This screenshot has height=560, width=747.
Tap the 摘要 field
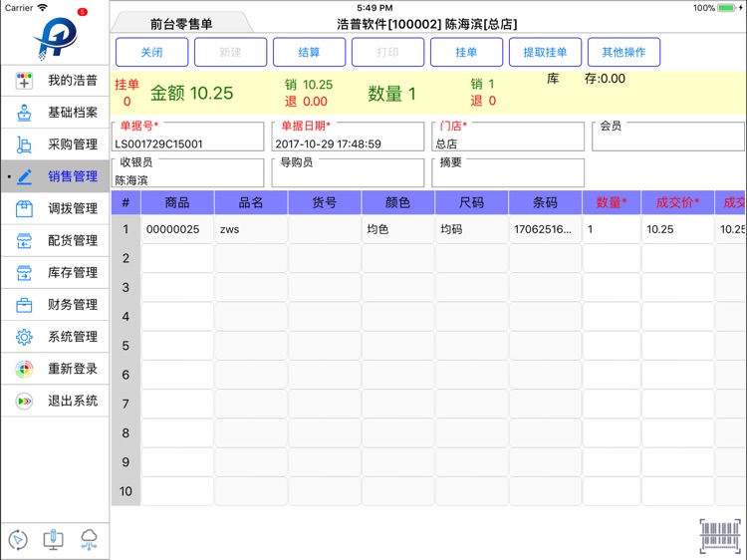pyautogui.click(x=508, y=173)
